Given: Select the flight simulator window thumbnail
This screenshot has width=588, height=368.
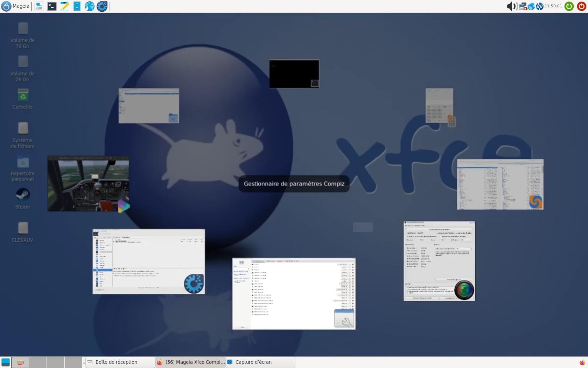Looking at the screenshot, I should click(x=88, y=183).
